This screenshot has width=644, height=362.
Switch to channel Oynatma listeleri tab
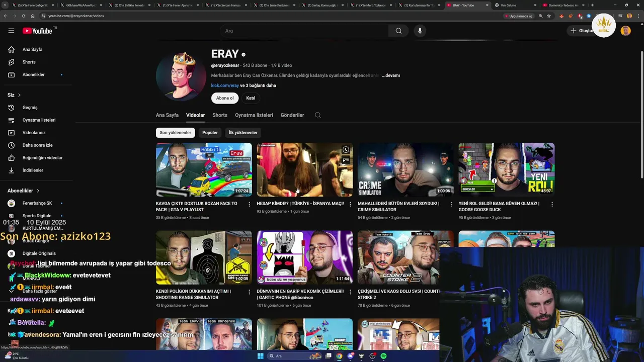coord(254,115)
